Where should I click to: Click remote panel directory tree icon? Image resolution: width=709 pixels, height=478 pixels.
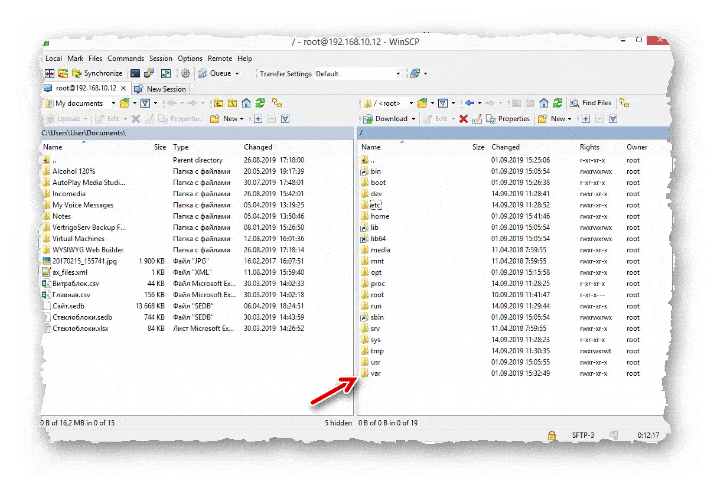click(x=624, y=103)
